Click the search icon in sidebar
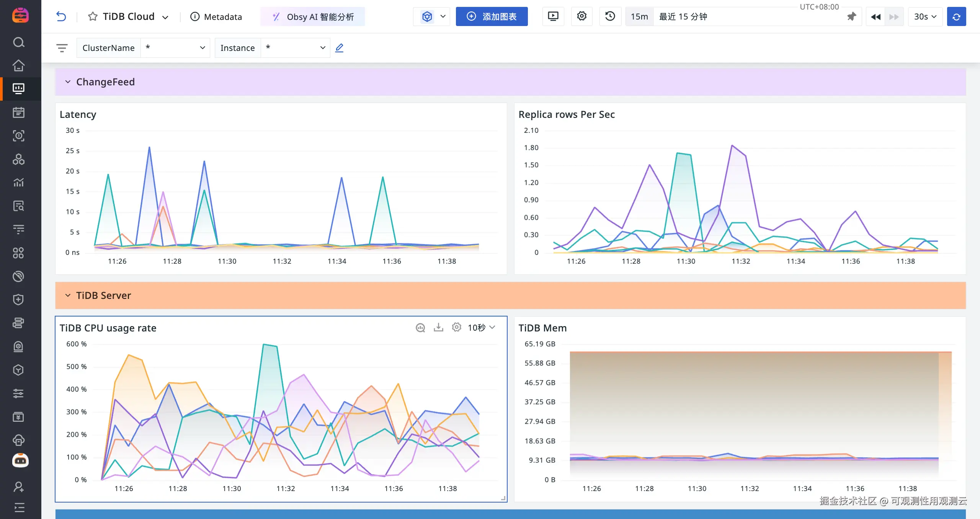Screen dimensions: 980x519 click(x=18, y=42)
